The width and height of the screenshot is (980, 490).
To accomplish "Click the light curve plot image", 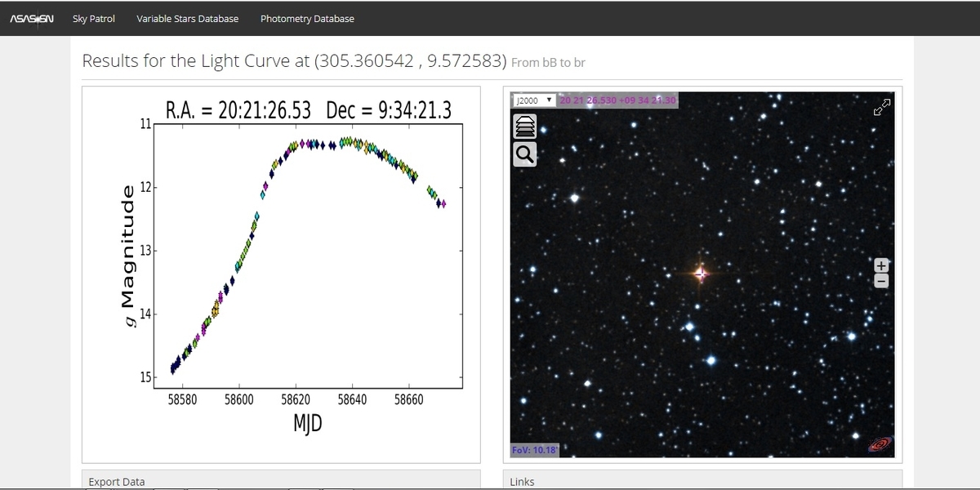I will tap(280, 274).
